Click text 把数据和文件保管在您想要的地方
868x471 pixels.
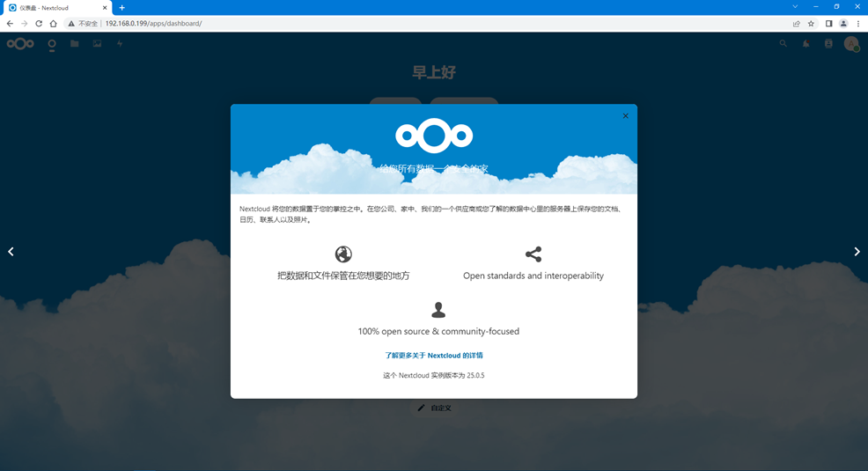click(343, 276)
